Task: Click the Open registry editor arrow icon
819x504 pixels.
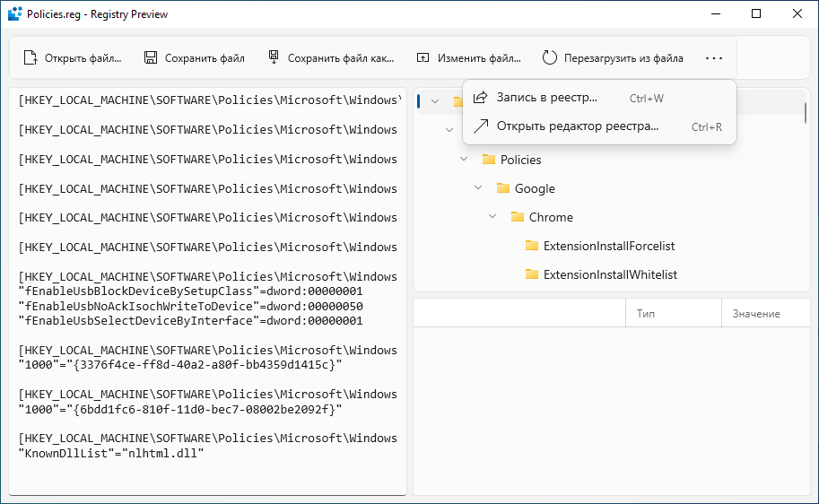Action: click(480, 126)
